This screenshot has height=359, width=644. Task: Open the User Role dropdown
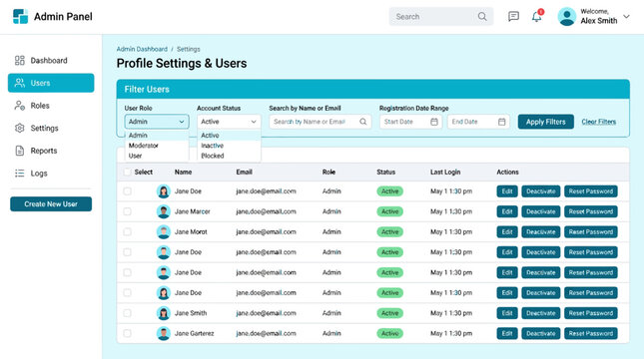click(157, 122)
